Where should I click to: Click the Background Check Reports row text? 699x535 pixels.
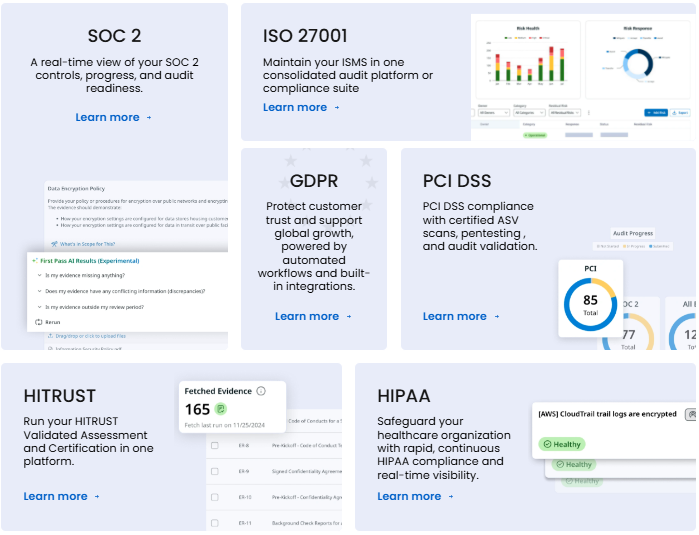click(x=307, y=523)
